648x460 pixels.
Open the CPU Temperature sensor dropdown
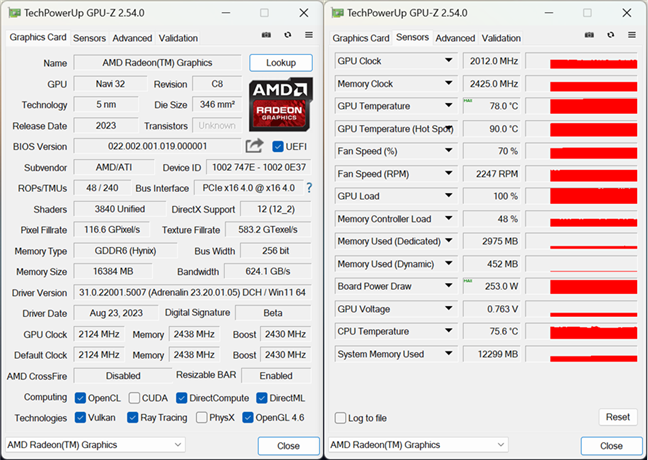coord(448,331)
